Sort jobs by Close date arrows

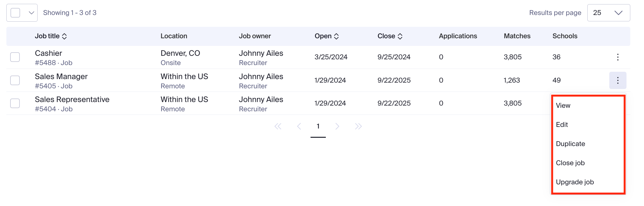[x=400, y=36]
